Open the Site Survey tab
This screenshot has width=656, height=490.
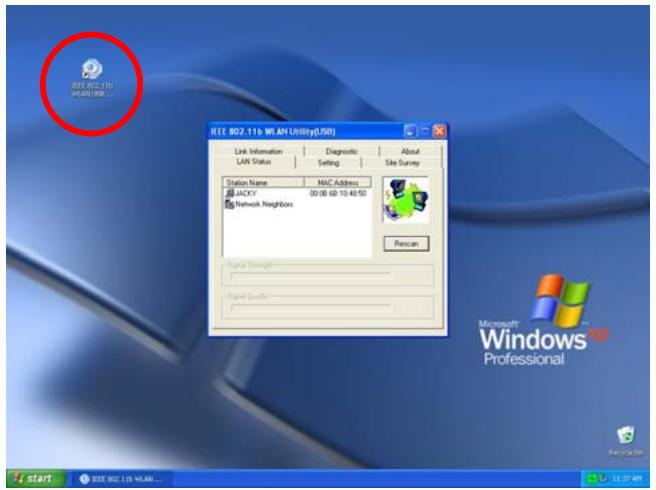click(402, 163)
